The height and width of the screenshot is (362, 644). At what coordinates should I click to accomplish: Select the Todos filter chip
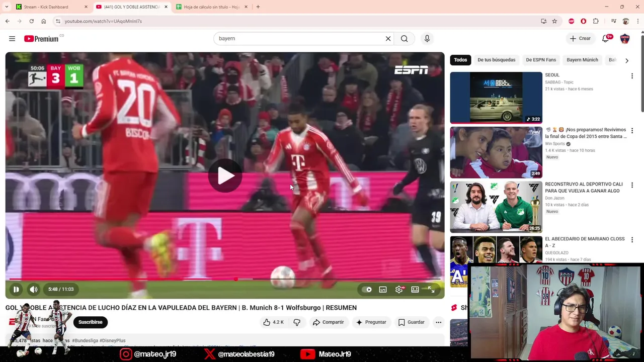coord(460,60)
